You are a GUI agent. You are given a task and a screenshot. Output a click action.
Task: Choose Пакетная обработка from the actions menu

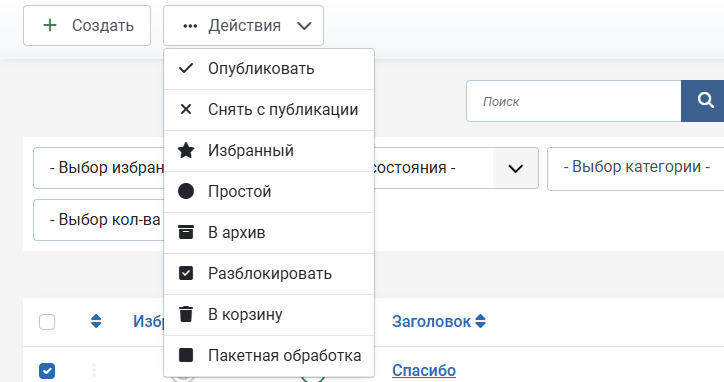coord(269,356)
